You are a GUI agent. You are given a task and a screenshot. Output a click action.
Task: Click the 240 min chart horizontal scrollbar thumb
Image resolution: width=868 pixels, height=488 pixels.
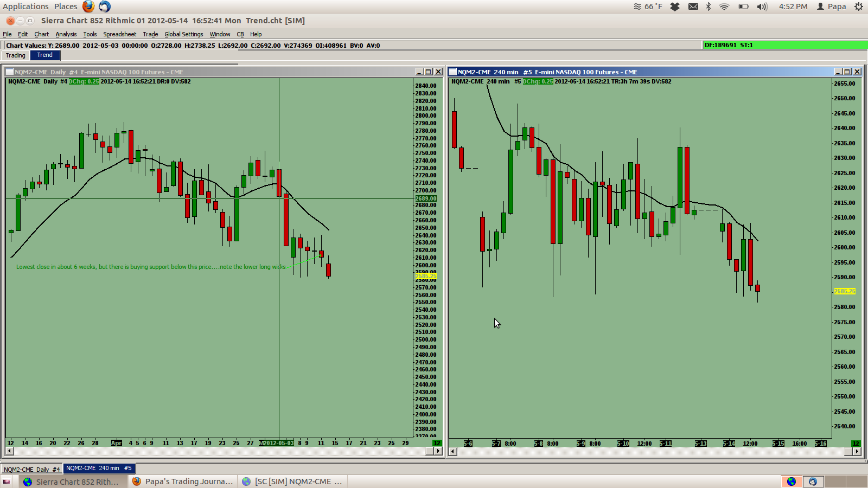tap(847, 451)
